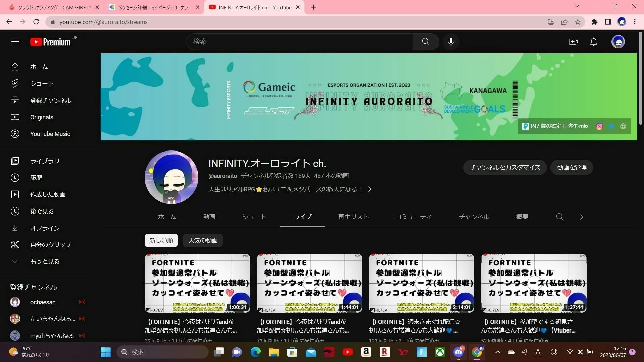This screenshot has width=644, height=362.
Task: Switch to the コミュニティ tab
Action: (x=413, y=217)
